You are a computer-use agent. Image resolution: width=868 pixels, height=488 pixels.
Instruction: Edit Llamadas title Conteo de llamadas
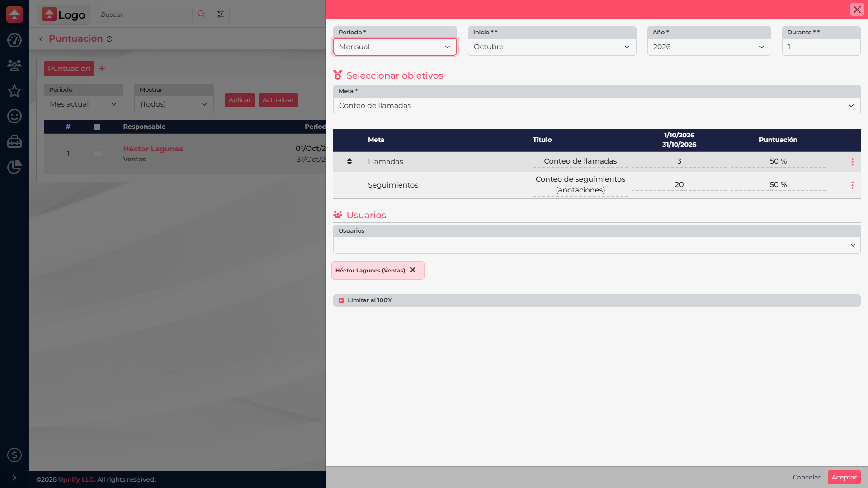[580, 161]
